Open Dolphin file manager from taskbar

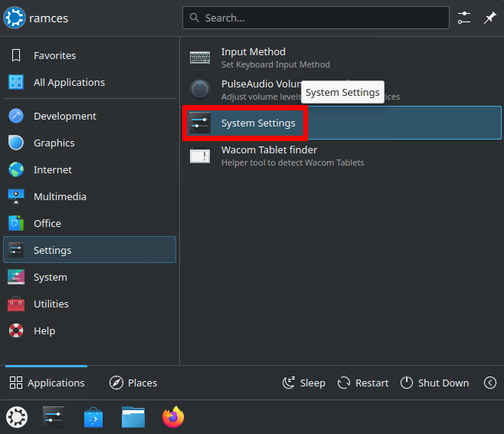click(x=133, y=417)
